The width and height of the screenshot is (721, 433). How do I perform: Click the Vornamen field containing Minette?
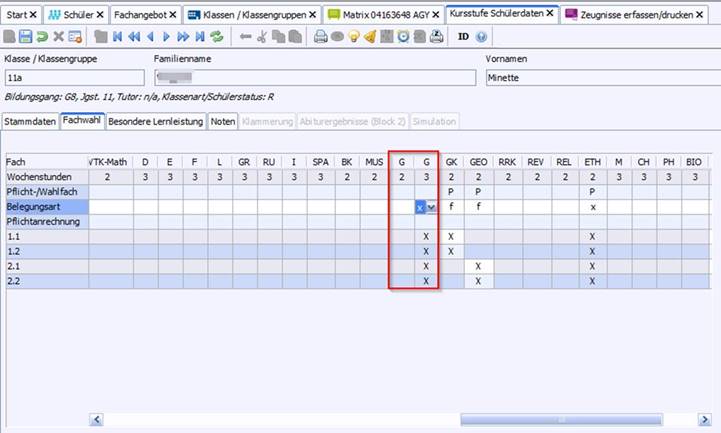(598, 77)
